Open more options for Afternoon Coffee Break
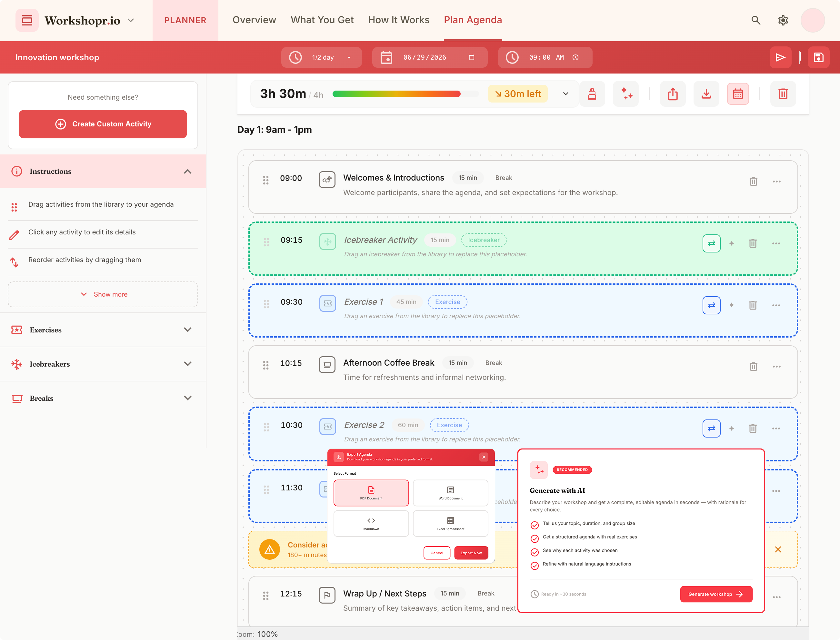The image size is (840, 640). point(776,367)
